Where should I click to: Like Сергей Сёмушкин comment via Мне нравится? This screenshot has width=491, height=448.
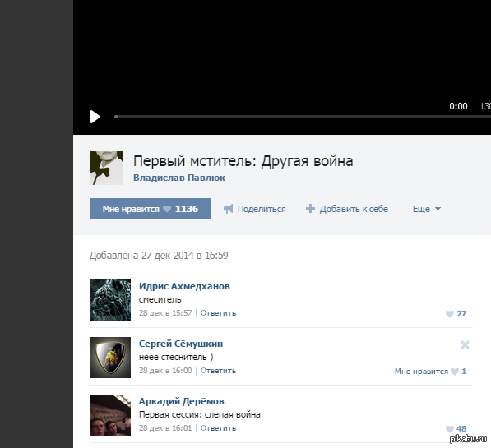(431, 372)
